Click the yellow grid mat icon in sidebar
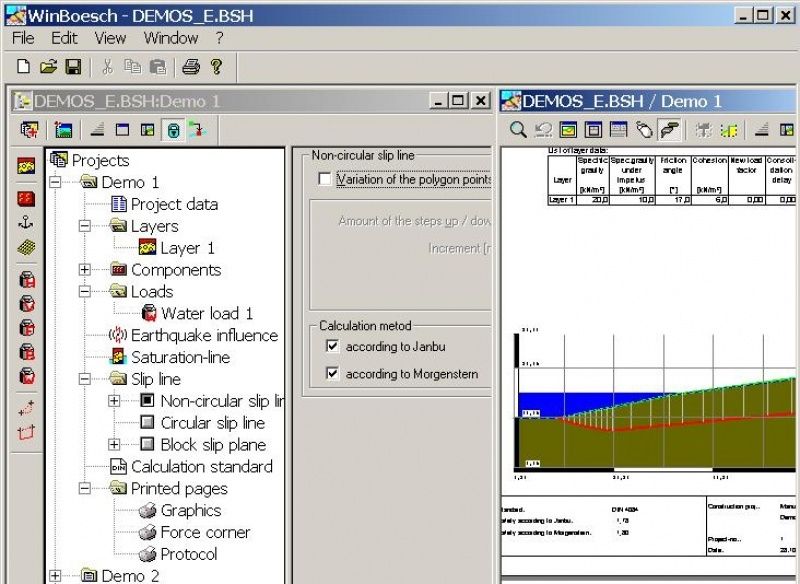This screenshot has width=800, height=584. point(26,247)
